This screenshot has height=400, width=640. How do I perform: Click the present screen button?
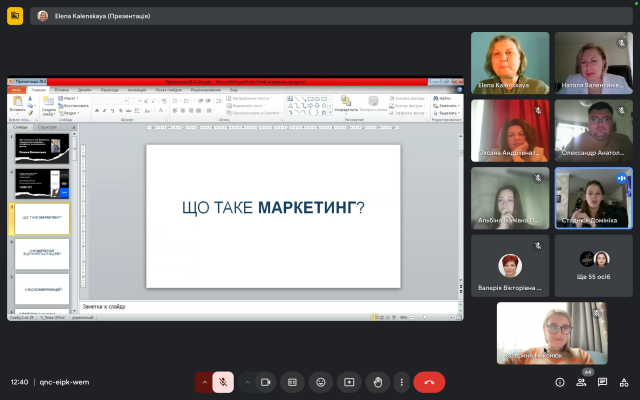349,381
